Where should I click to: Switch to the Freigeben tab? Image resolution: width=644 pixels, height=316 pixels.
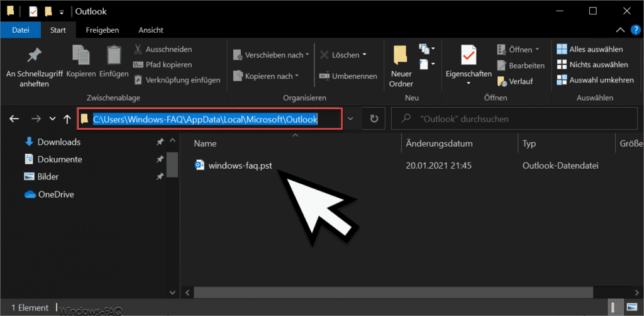pos(103,30)
